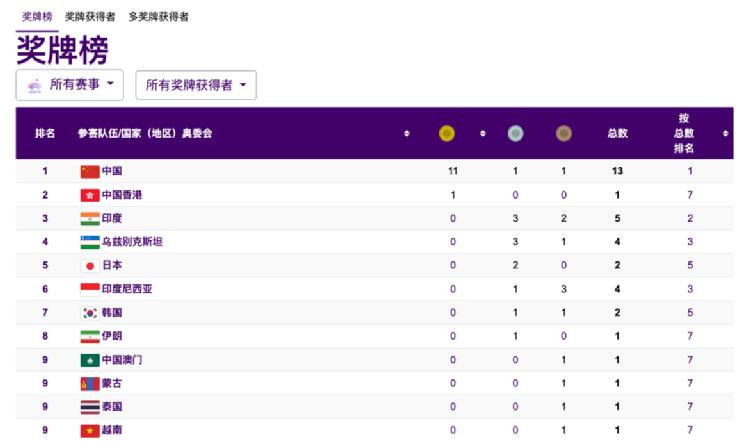Click the bronze medal column icon
750x441 pixels.
(563, 133)
